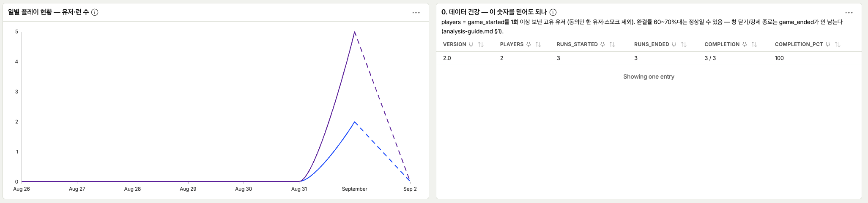Click info icon beside data health title
This screenshot has height=203, width=868.
[553, 12]
